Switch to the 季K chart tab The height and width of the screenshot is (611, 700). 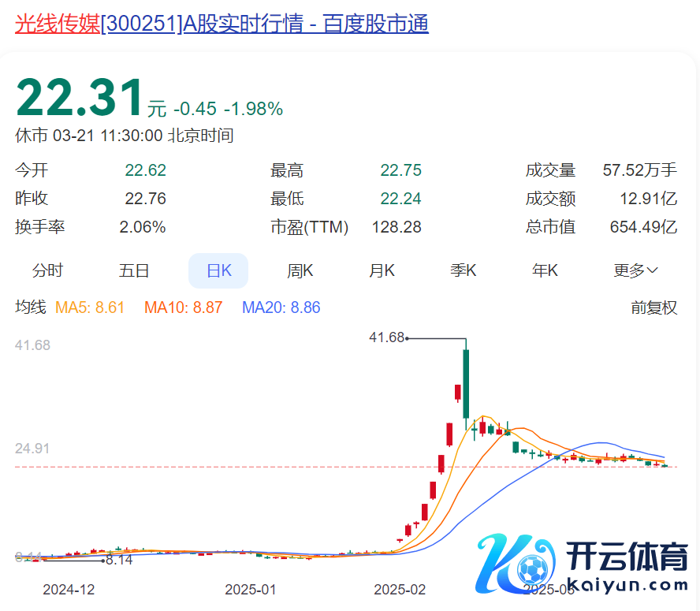pos(464,271)
